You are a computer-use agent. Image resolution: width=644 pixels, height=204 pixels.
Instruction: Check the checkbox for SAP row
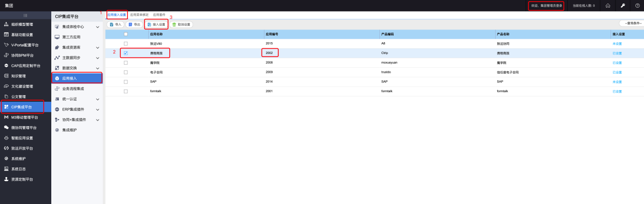[x=126, y=81]
